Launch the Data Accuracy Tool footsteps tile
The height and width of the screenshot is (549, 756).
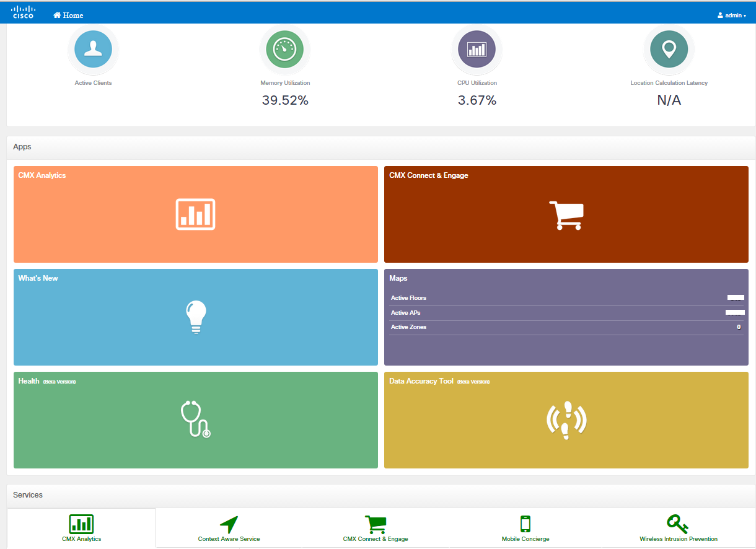point(566,419)
